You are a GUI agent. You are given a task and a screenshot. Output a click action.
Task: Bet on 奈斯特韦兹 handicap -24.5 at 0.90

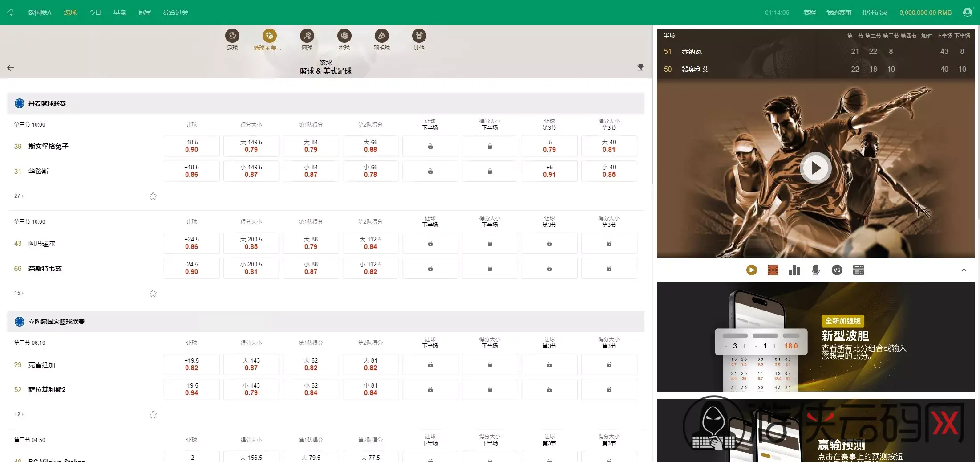pos(192,268)
